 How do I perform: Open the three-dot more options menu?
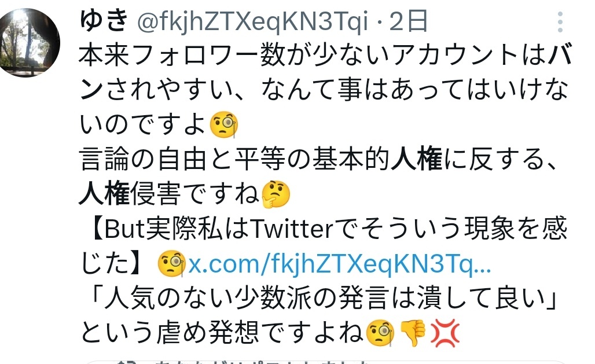560,21
